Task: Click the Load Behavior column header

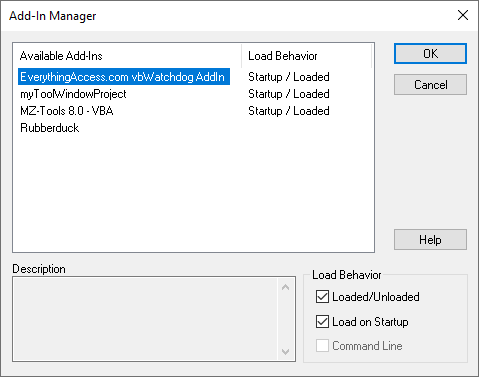Action: tap(306, 56)
